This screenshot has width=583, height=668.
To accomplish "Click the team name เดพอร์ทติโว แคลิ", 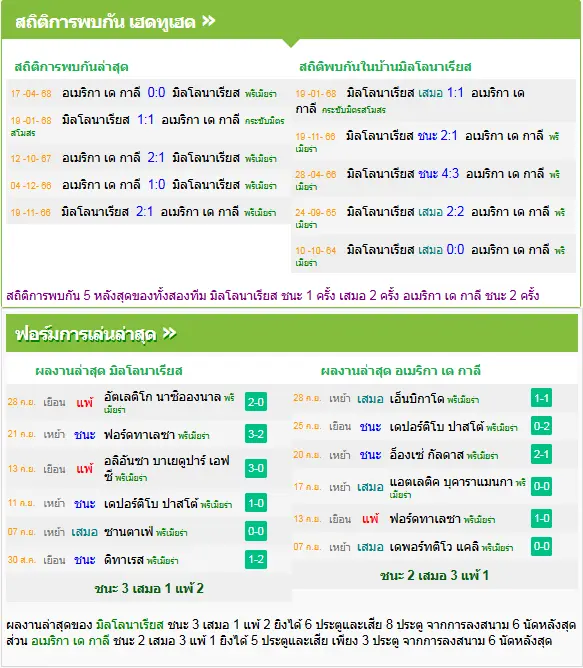I will tap(434, 547).
